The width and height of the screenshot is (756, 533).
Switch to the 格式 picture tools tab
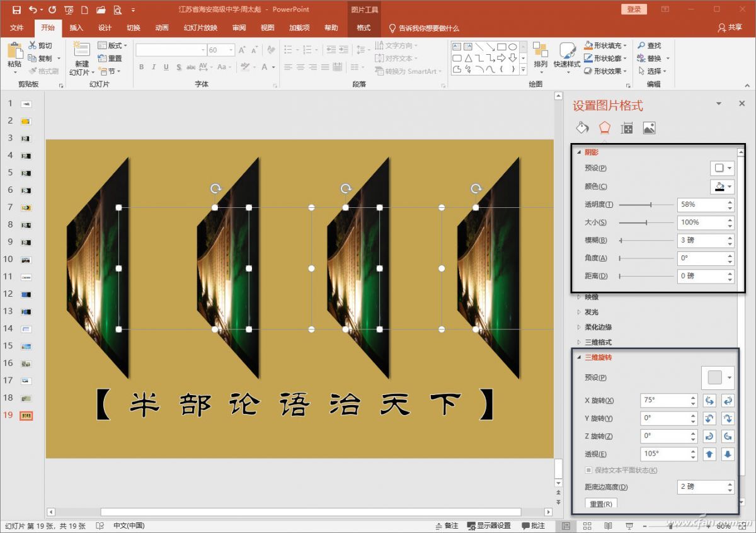(364, 28)
